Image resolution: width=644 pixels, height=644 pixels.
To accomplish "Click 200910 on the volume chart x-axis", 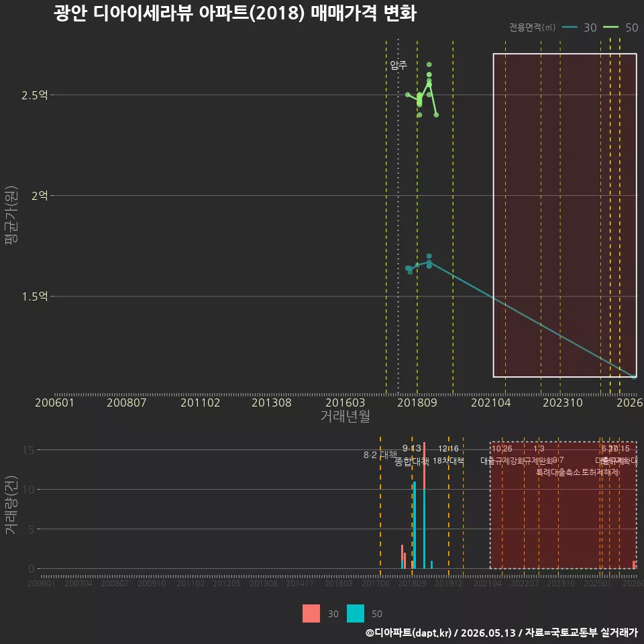I will 152,583.
